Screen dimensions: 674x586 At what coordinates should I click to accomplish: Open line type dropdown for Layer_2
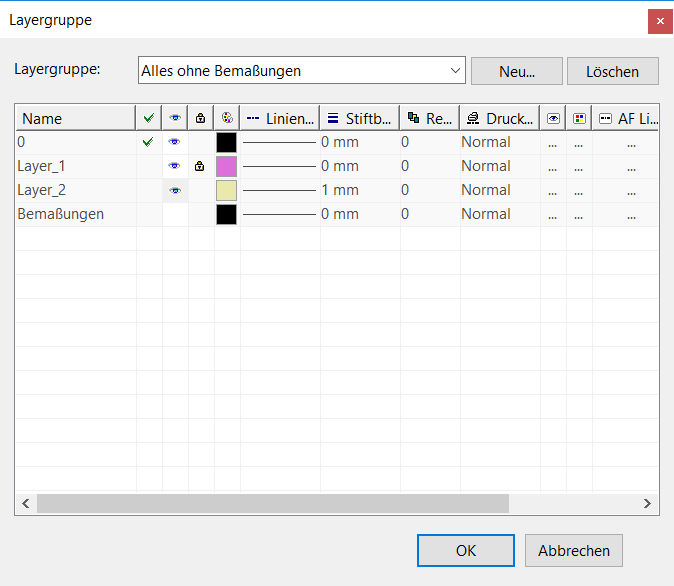pos(279,190)
